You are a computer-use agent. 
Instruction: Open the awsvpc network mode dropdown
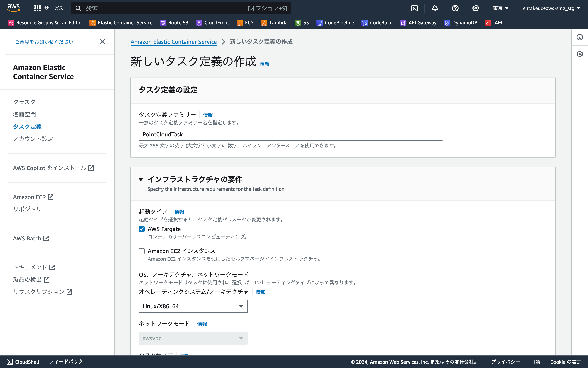pyautogui.click(x=193, y=338)
